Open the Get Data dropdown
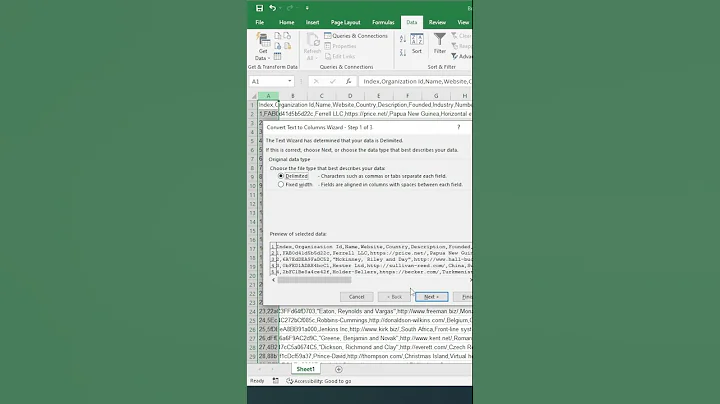The image size is (720, 404). tap(263, 46)
